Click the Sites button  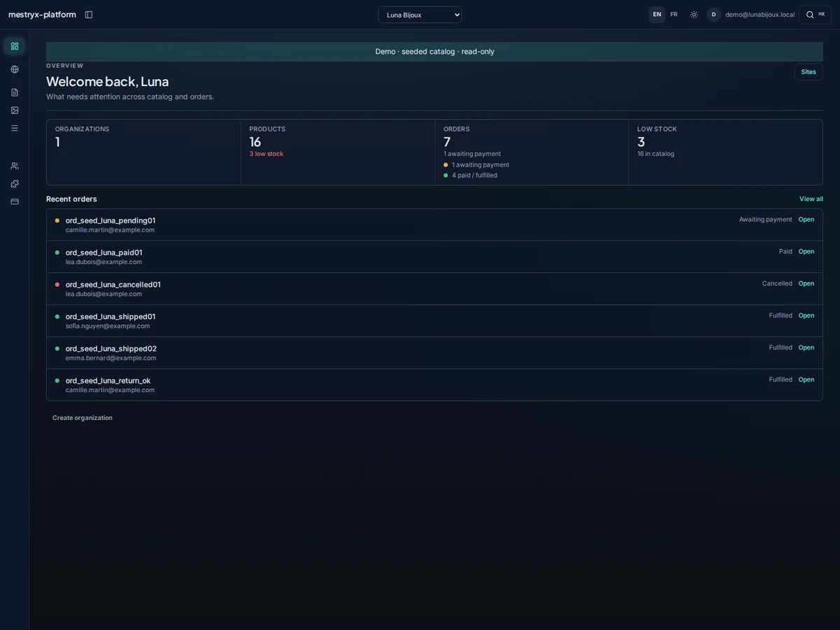click(x=808, y=72)
